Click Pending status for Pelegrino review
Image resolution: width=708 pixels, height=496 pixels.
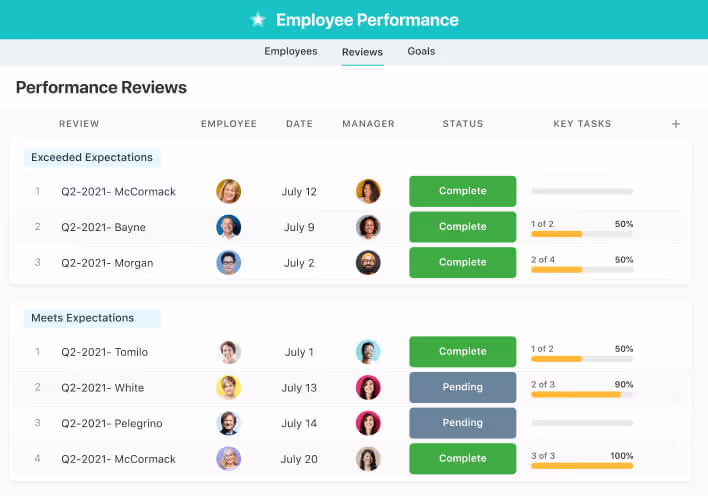tap(462, 423)
